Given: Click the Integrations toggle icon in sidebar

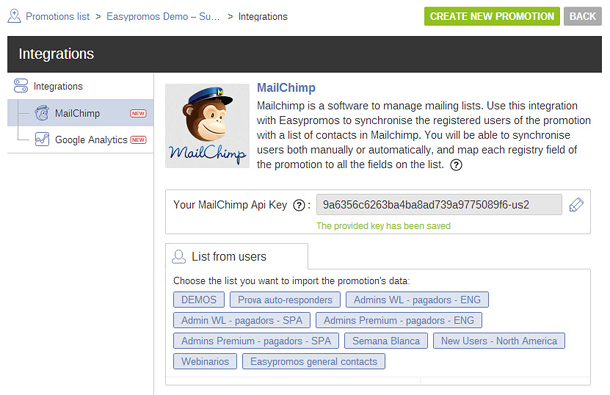Looking at the screenshot, I should (21, 86).
